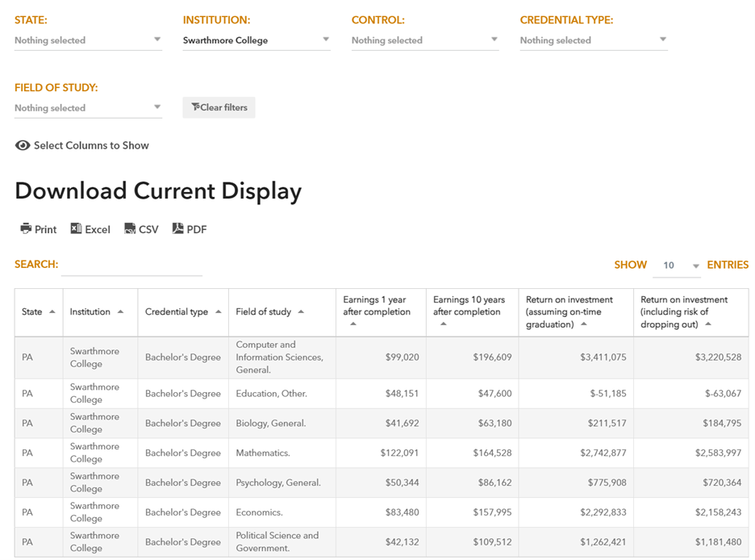Click the eye icon beside Select Columns to Show
Viewport: 755px width, 560px height.
pos(23,145)
